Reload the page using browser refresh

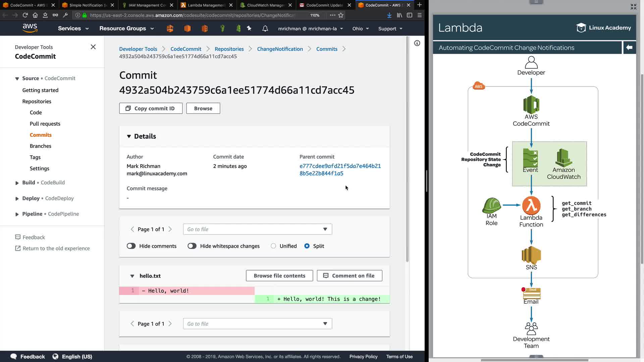[25, 15]
